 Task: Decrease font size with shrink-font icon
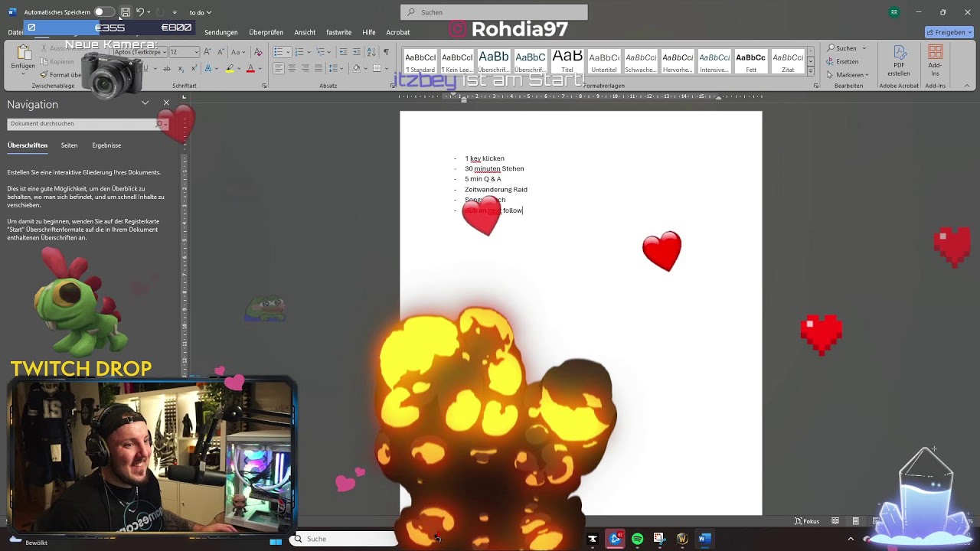point(221,52)
